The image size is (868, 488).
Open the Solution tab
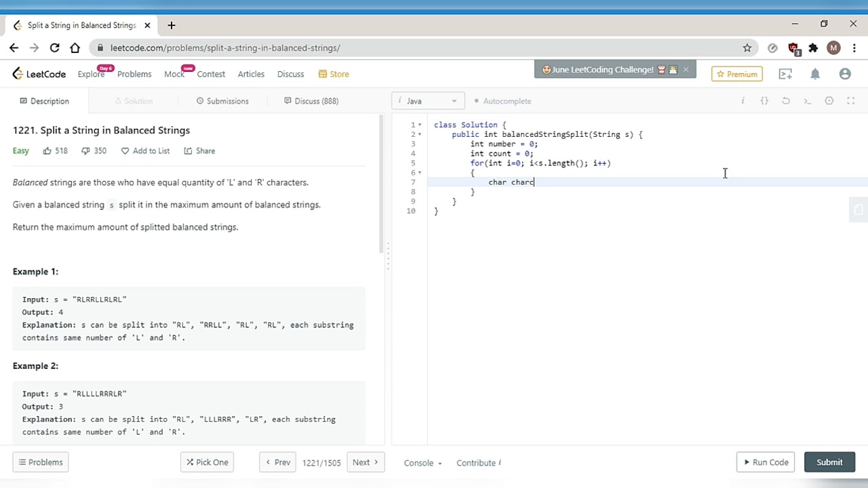[134, 101]
